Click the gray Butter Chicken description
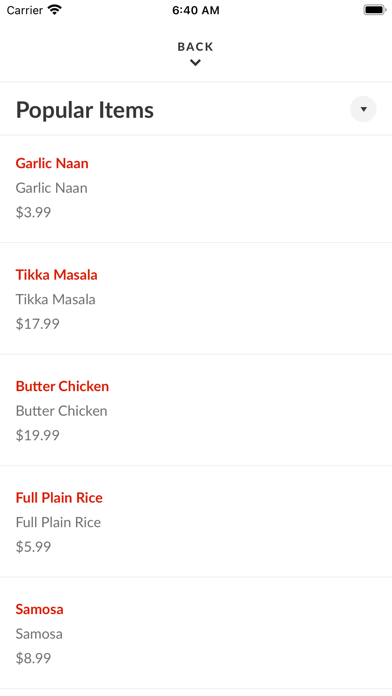The image size is (392, 696). tap(61, 411)
